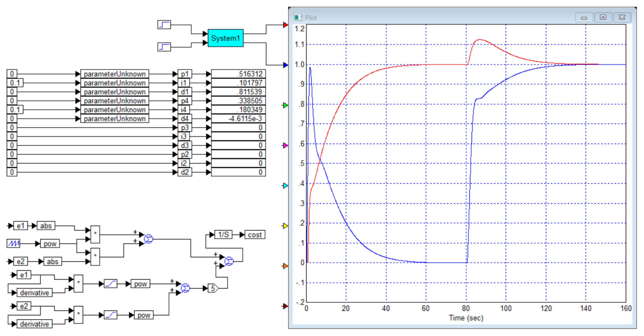This screenshot has height=336, width=644.
Task: Select the 1/S integrator block
Action: (x=223, y=235)
